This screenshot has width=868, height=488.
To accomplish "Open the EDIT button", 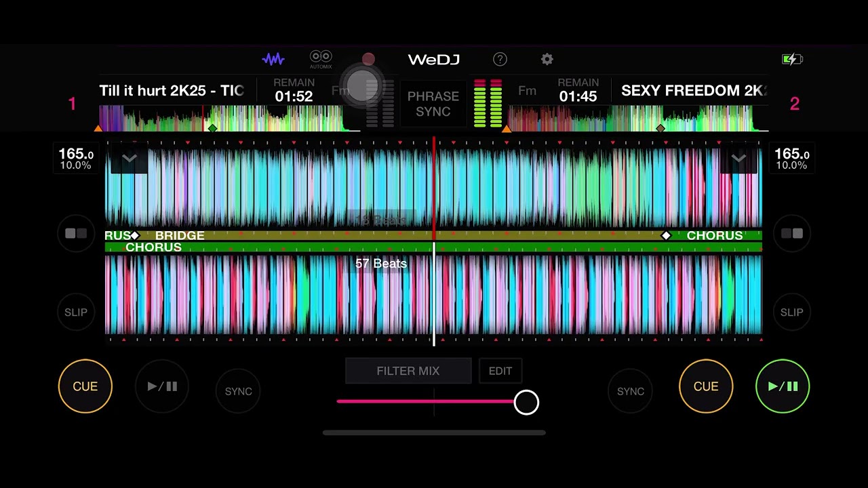I will tap(500, 371).
